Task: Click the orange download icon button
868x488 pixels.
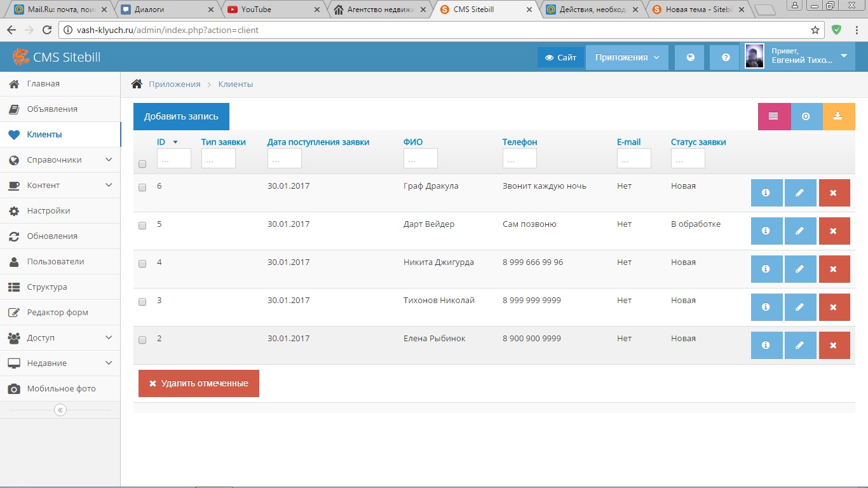Action: 838,116
